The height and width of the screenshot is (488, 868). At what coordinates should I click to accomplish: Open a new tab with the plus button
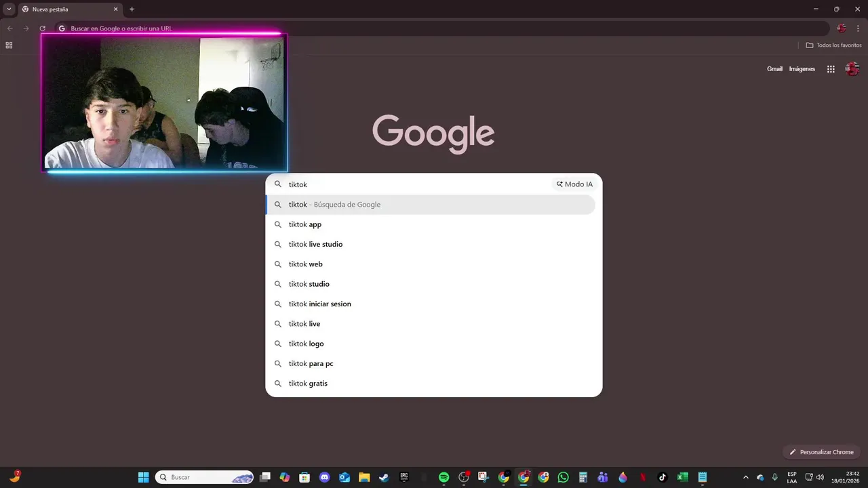132,9
